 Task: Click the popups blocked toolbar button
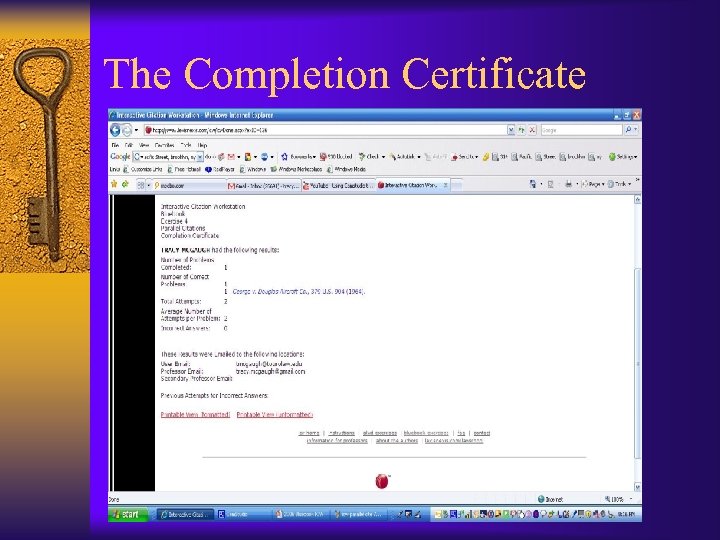336,157
